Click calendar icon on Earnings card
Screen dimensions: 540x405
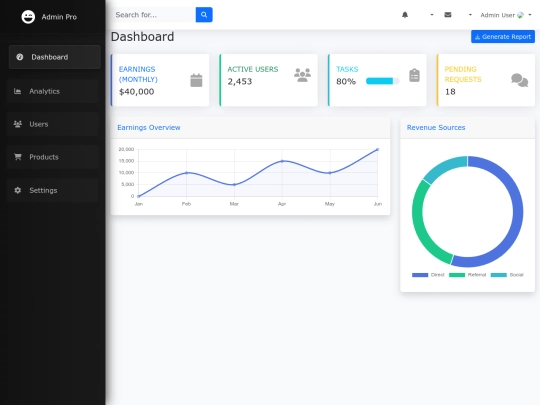tap(196, 80)
